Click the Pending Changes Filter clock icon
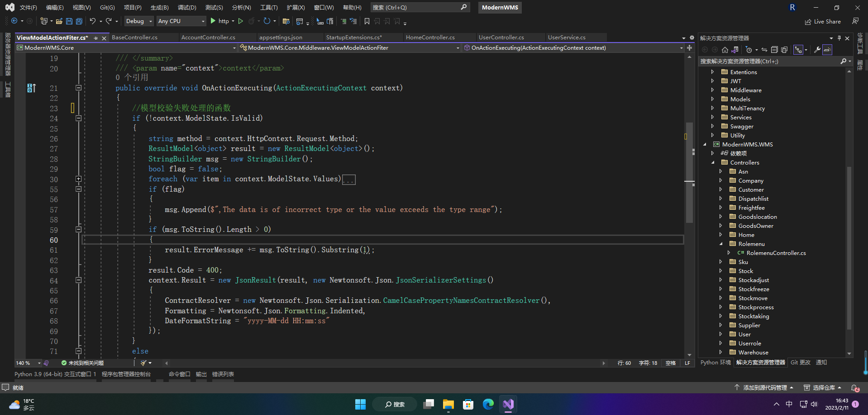868x415 pixels. pos(749,50)
